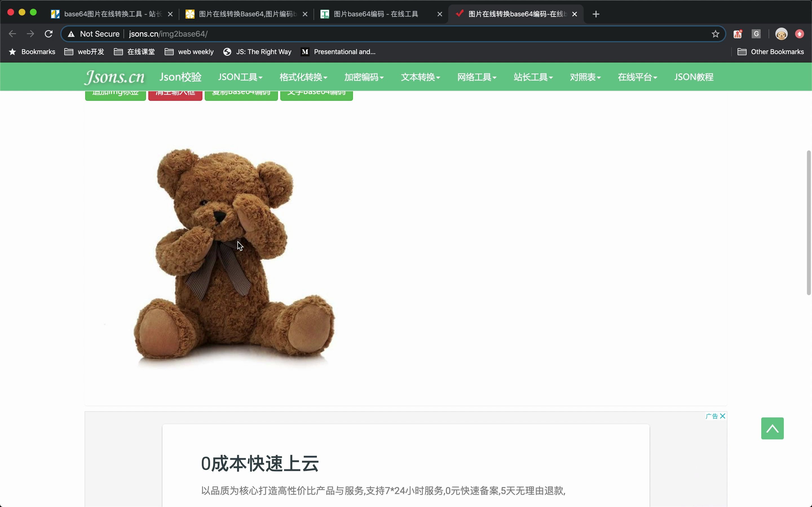Bookmark this page with the star icon
The image size is (812, 507).
point(715,34)
